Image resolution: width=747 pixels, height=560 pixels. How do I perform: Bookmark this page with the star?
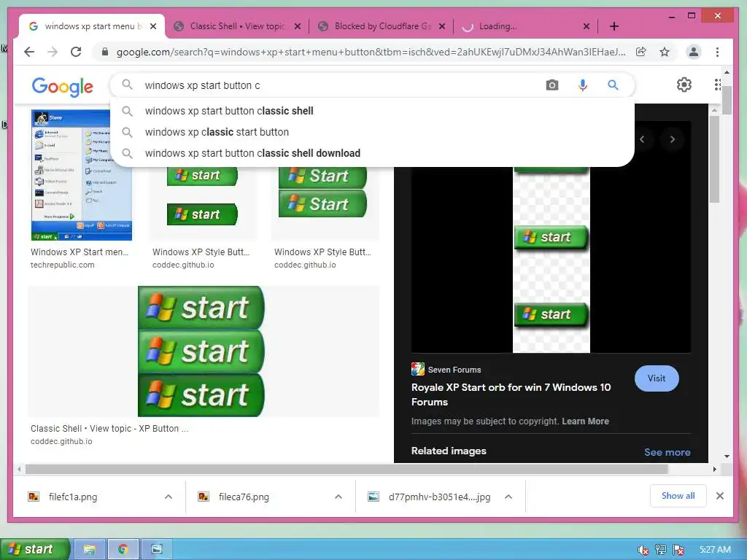[665, 52]
